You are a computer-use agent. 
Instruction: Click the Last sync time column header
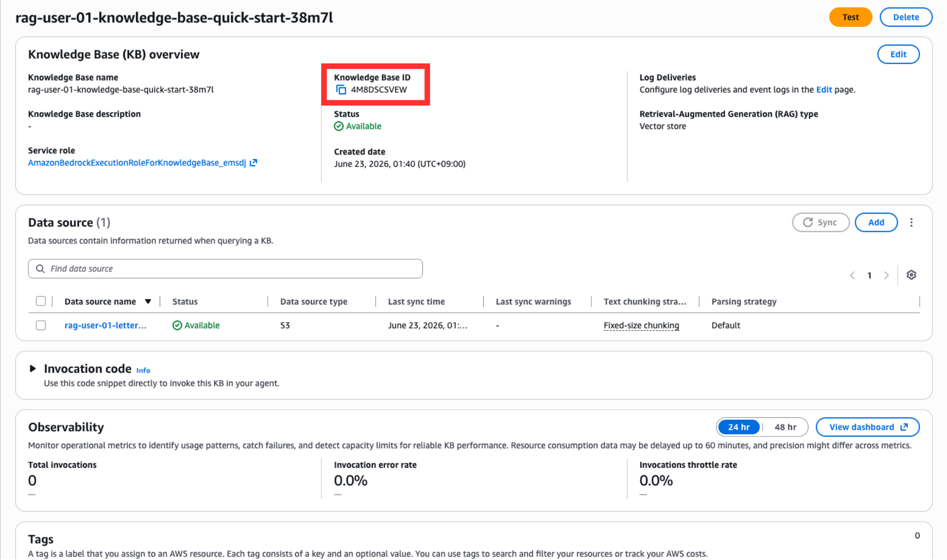(416, 302)
